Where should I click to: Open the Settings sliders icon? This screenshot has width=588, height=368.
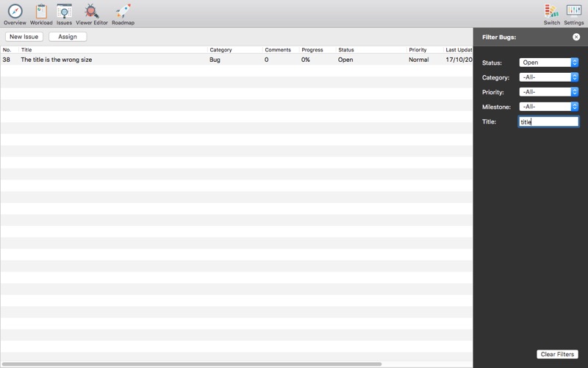(574, 11)
